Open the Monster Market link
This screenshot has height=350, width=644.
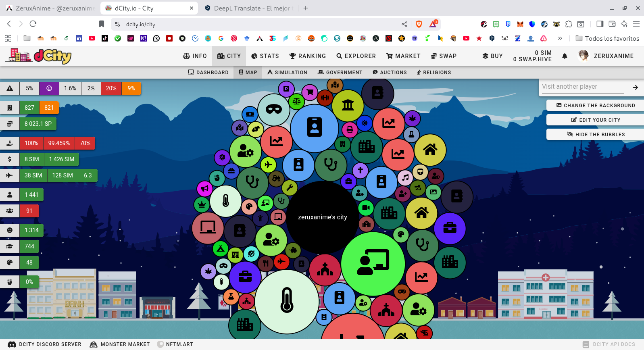click(120, 344)
